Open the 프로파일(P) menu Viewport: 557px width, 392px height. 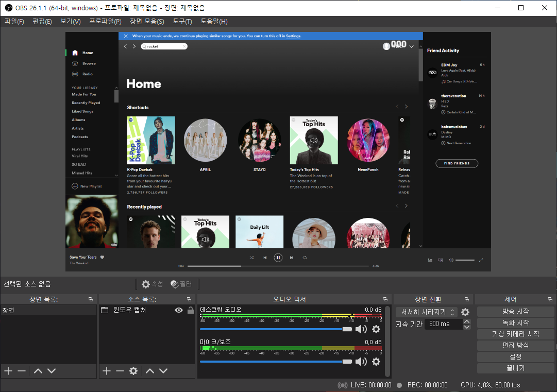point(105,21)
